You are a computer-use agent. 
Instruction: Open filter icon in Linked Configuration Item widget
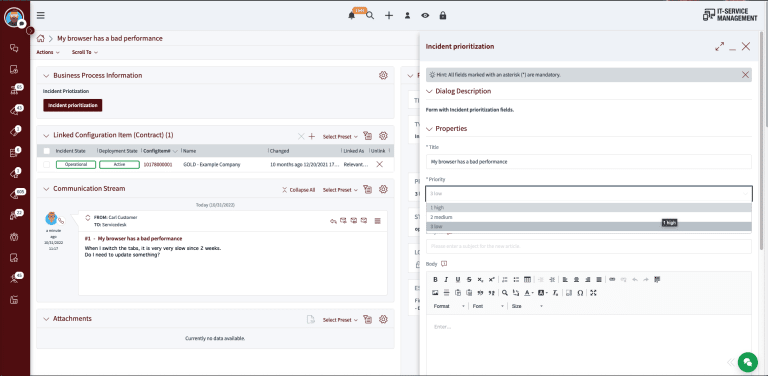click(368, 136)
